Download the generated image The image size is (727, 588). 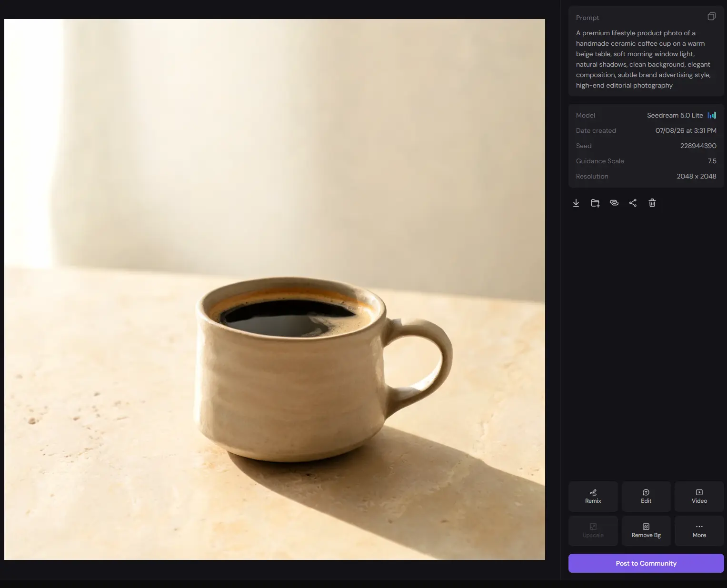click(x=576, y=203)
